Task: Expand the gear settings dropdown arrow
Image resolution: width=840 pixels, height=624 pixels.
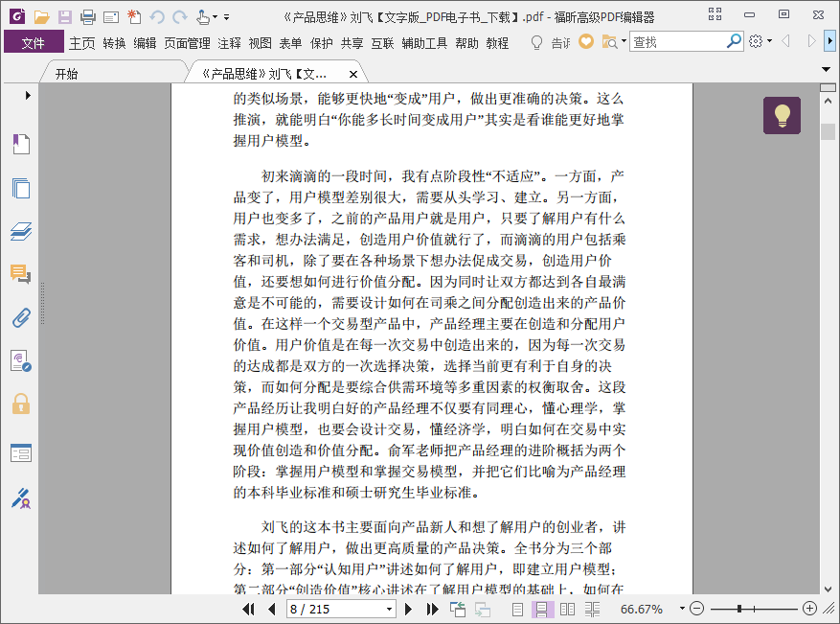Action: (x=770, y=41)
